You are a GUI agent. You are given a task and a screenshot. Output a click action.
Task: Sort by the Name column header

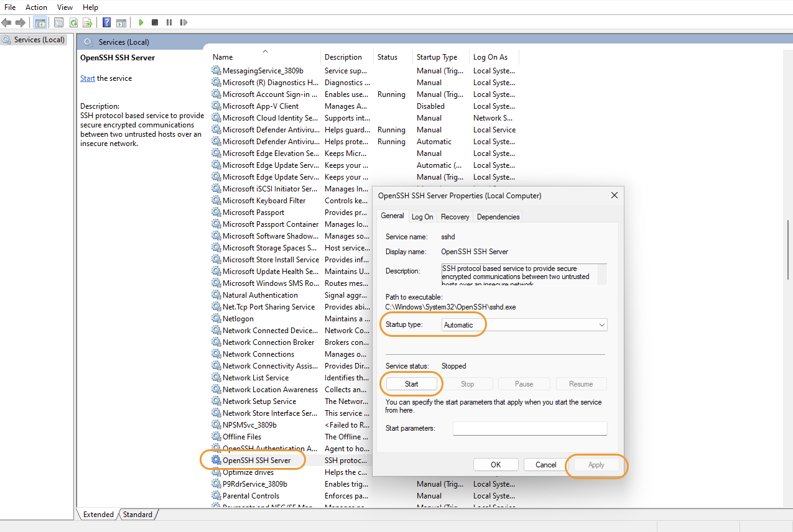[x=266, y=57]
